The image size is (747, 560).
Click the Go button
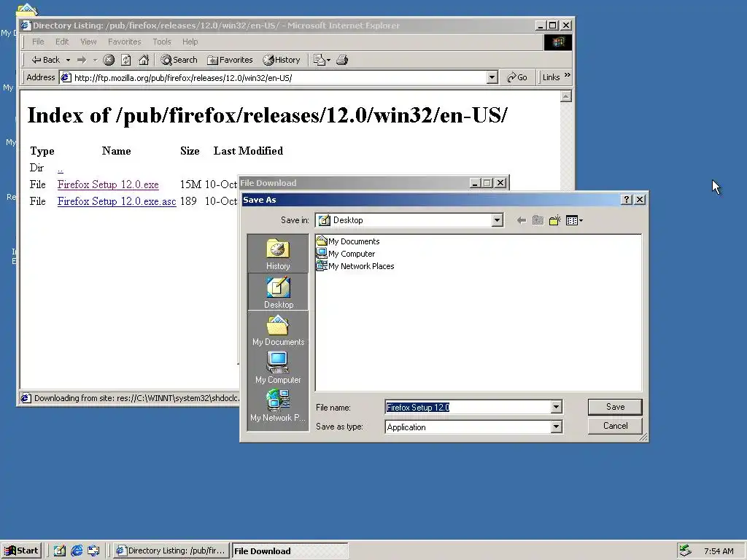click(517, 77)
